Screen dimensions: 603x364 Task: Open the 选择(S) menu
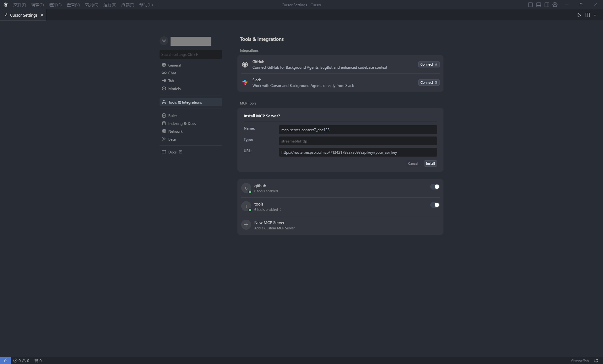pos(55,5)
